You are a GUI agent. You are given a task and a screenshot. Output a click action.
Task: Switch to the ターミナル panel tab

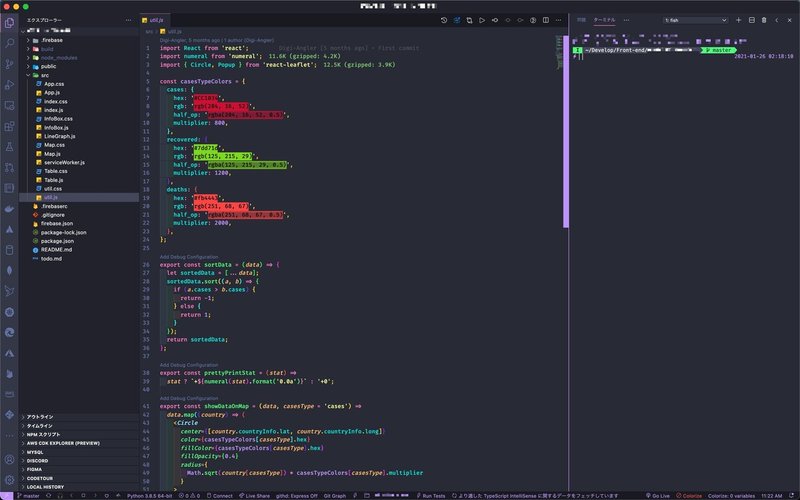604,20
